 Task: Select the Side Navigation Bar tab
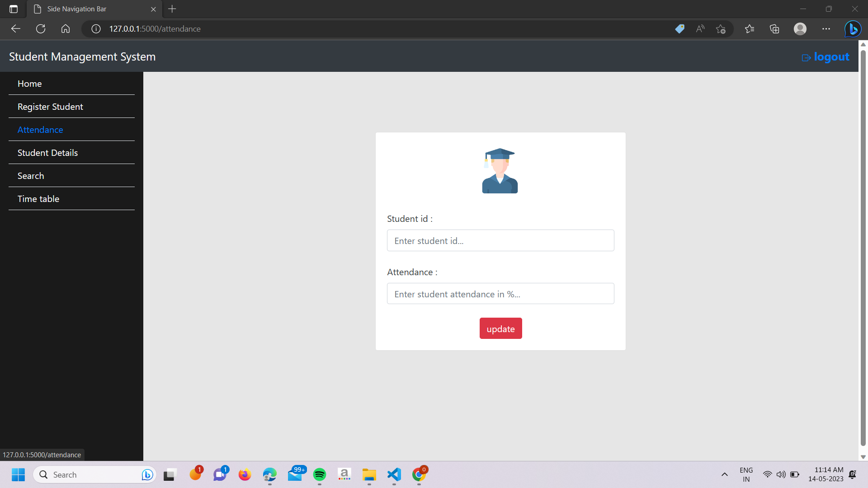tap(77, 9)
